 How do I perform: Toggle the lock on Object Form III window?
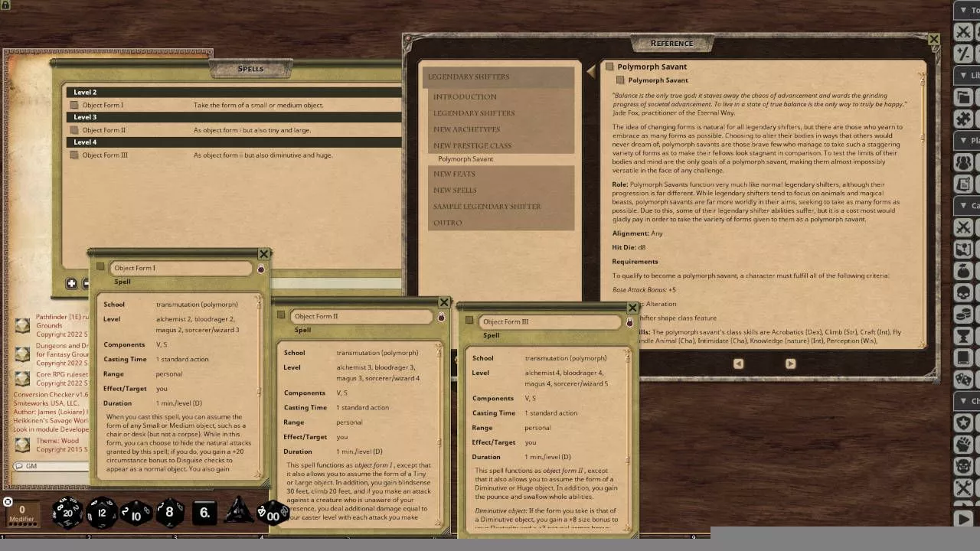pyautogui.click(x=630, y=322)
